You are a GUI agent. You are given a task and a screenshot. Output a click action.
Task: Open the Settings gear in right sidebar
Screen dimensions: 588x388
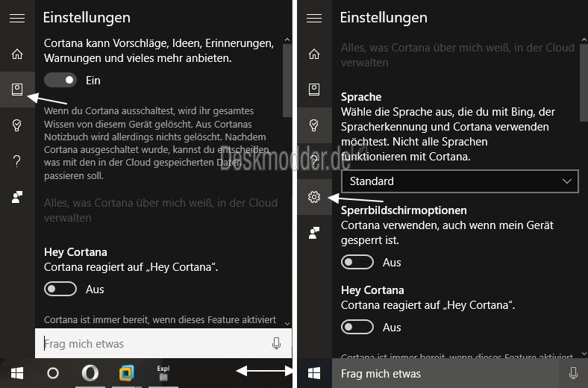(314, 197)
